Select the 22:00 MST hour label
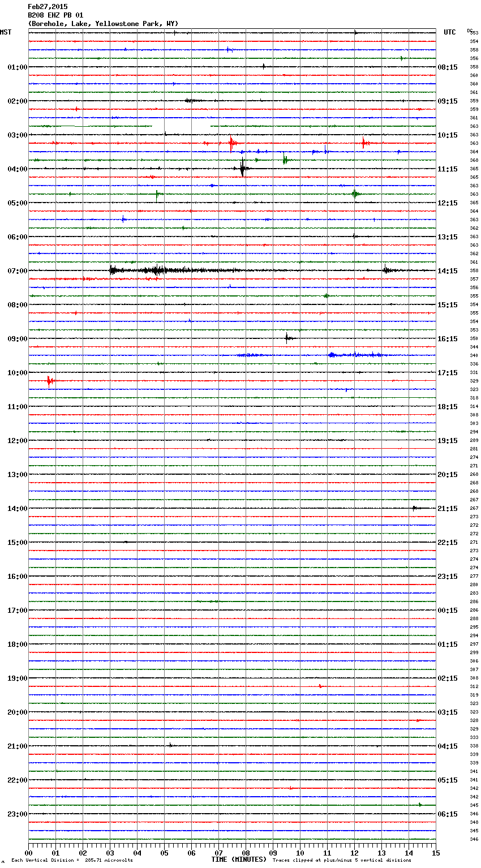The height and width of the screenshot is (868, 481). click(18, 780)
